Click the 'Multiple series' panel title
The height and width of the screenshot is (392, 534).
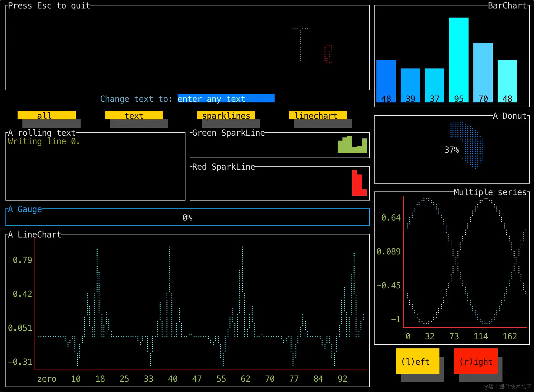coord(490,192)
